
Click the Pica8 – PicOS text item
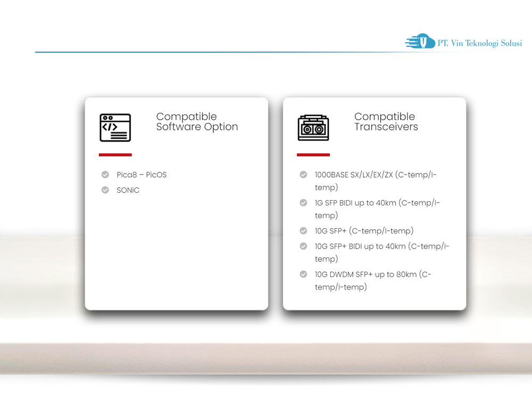click(142, 175)
